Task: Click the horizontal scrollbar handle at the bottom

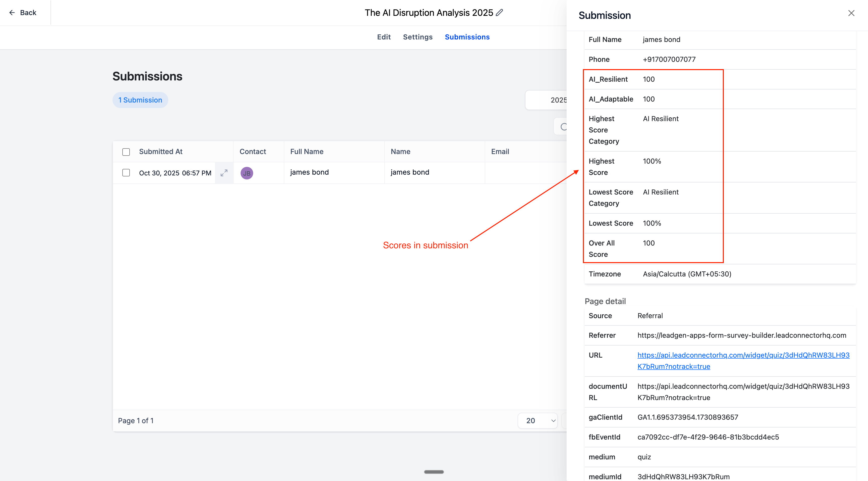Action: 434,471
